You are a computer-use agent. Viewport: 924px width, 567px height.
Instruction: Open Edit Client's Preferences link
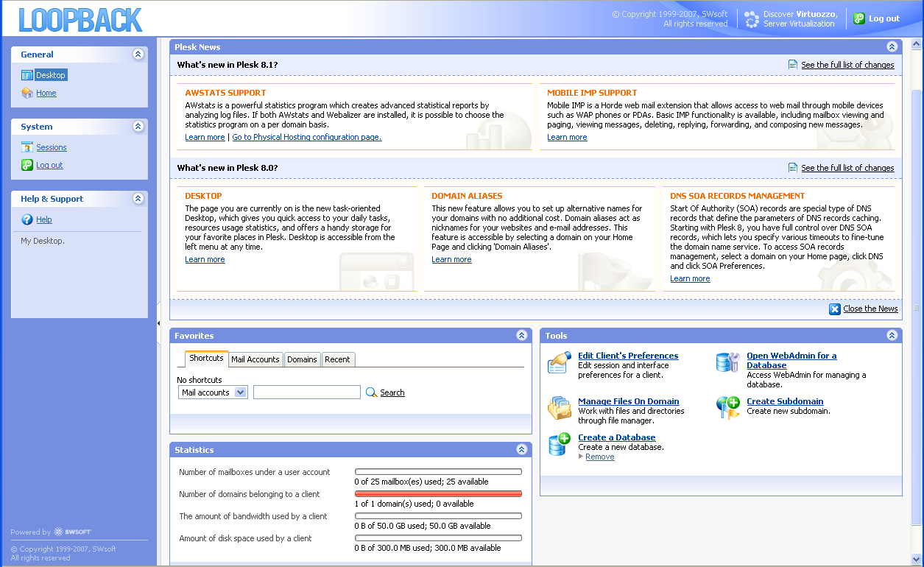coord(628,356)
